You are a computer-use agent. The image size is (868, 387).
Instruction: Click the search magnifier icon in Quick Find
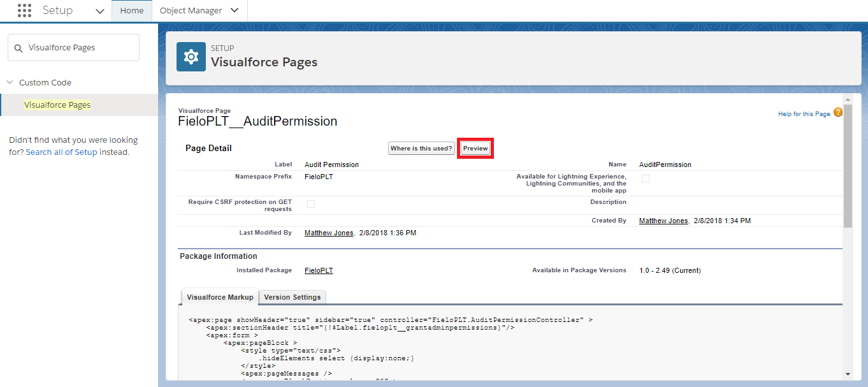18,48
